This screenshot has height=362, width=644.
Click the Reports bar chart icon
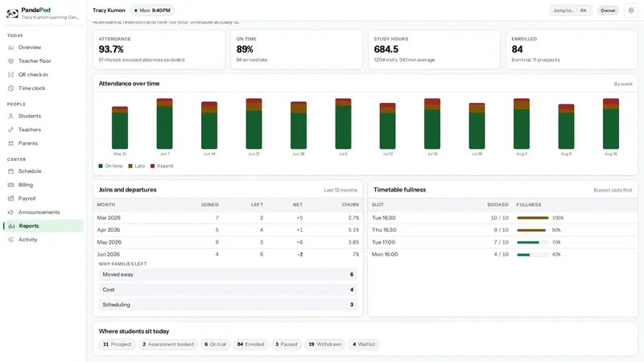click(11, 226)
